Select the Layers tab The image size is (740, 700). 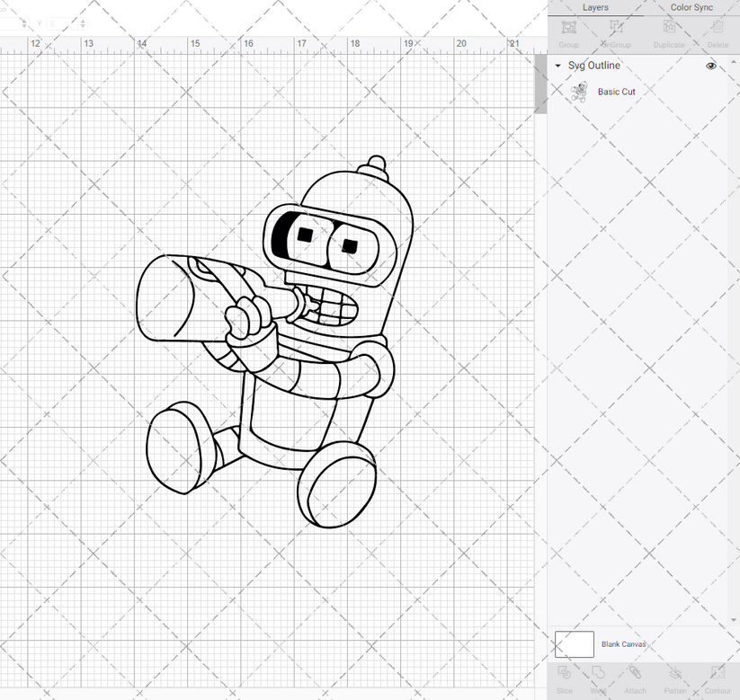pos(594,7)
